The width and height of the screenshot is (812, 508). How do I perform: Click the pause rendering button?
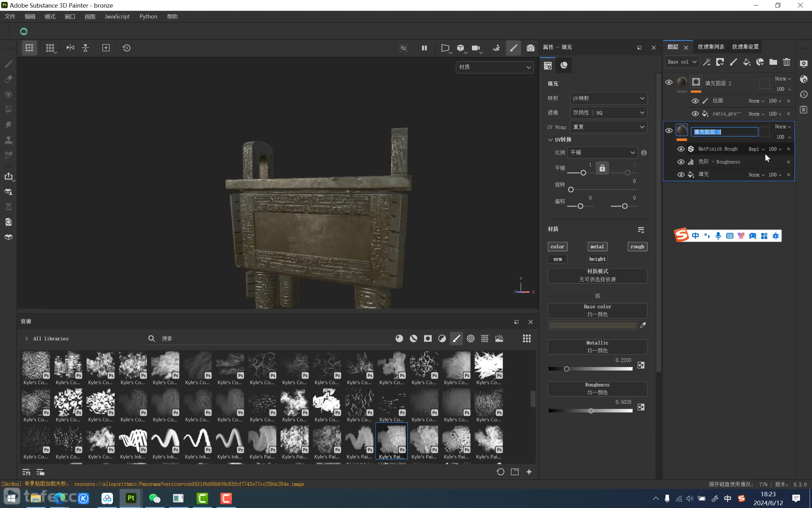(424, 48)
